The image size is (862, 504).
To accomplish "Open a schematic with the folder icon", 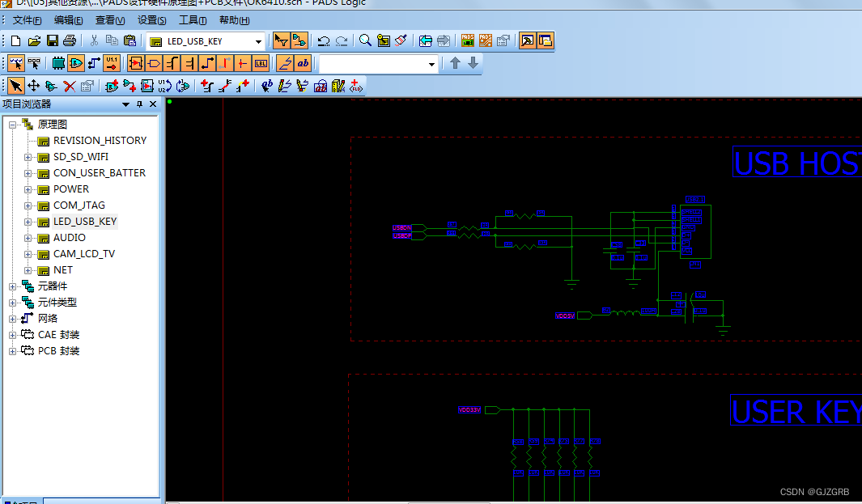I will coord(34,40).
